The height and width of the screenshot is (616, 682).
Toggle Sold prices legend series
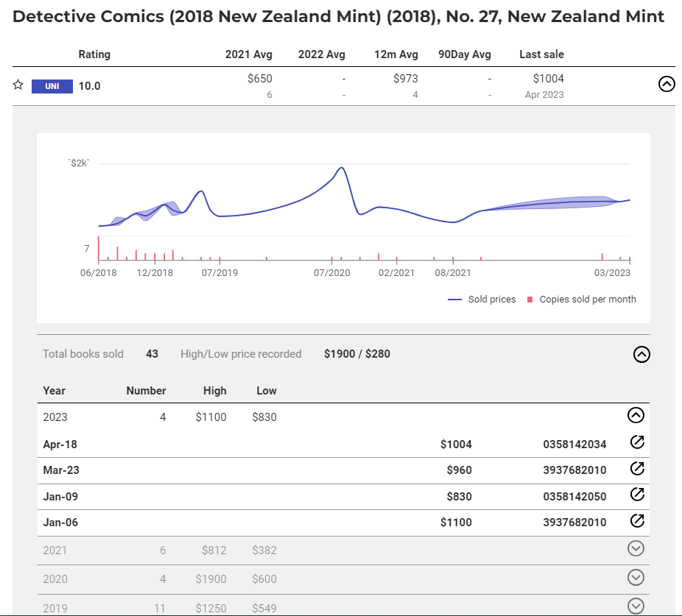click(482, 300)
